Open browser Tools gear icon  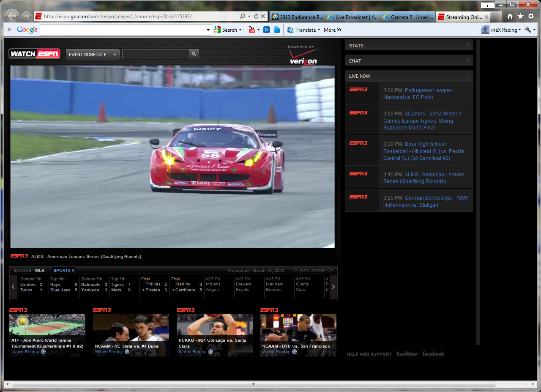tap(531, 16)
